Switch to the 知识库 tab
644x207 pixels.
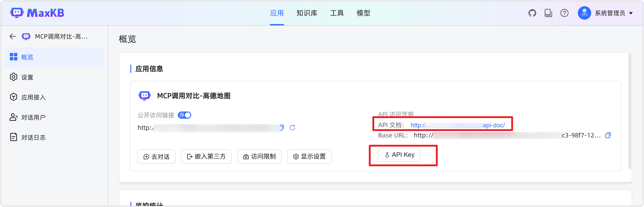(x=307, y=13)
